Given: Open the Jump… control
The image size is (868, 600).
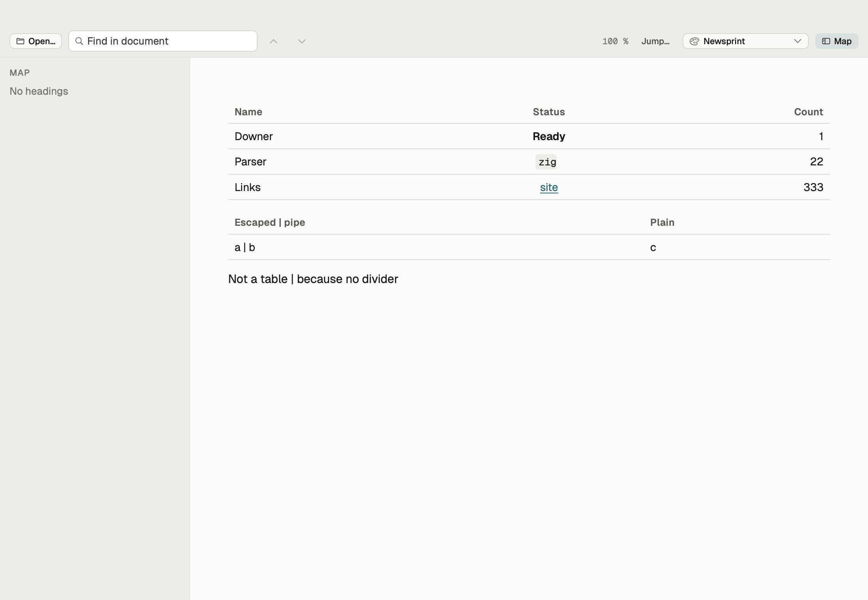Looking at the screenshot, I should pos(655,41).
